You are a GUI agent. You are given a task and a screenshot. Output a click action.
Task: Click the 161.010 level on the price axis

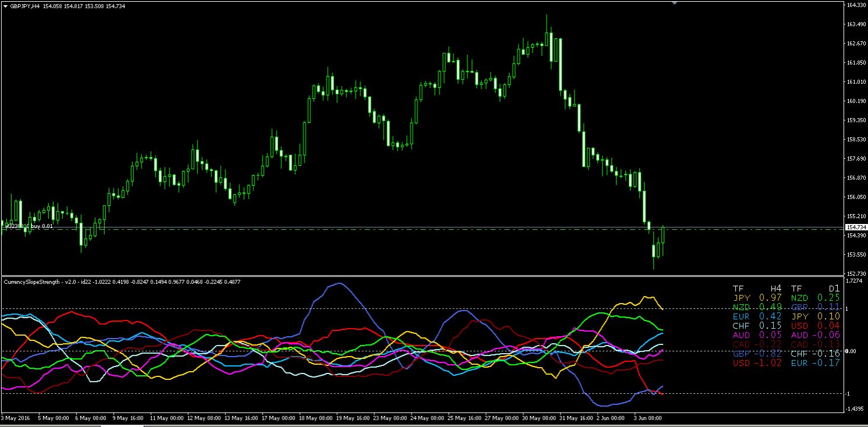(x=856, y=82)
